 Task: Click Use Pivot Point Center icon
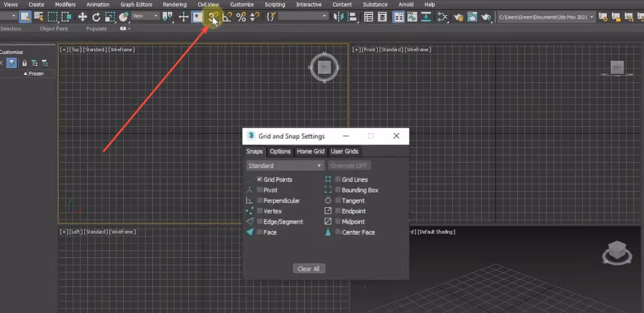pyautogui.click(x=168, y=17)
